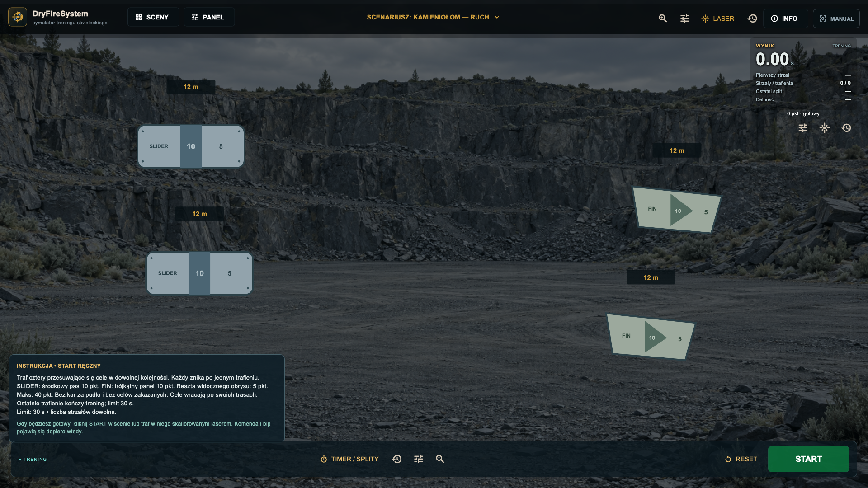Click the 'Strzały / trafienia' stat row
868x488 pixels.
coord(803,83)
